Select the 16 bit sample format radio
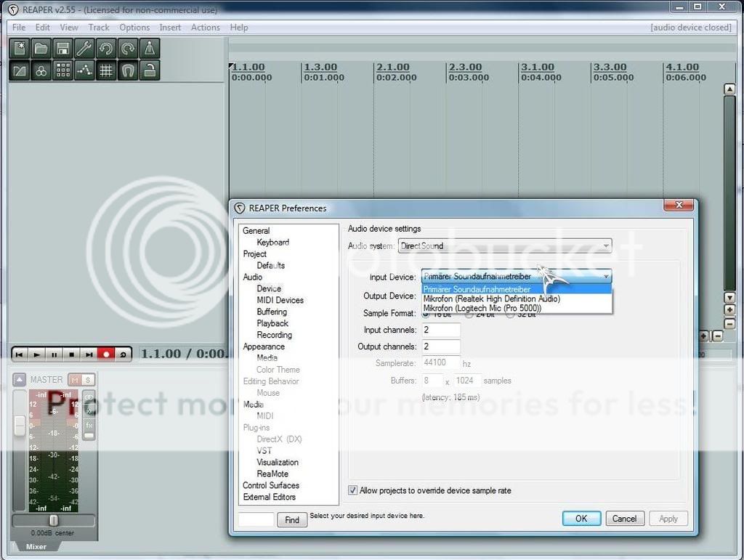Screen dimensions: 744x560 coord(426,315)
